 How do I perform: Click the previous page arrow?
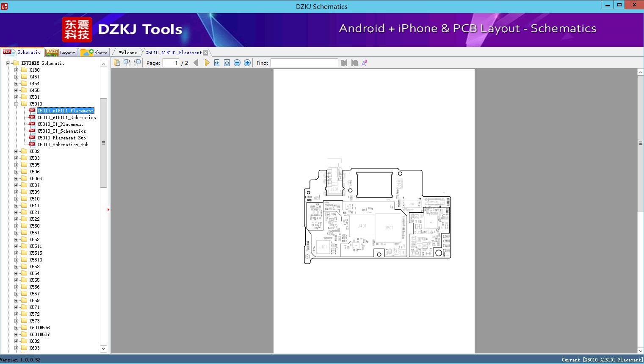click(196, 63)
